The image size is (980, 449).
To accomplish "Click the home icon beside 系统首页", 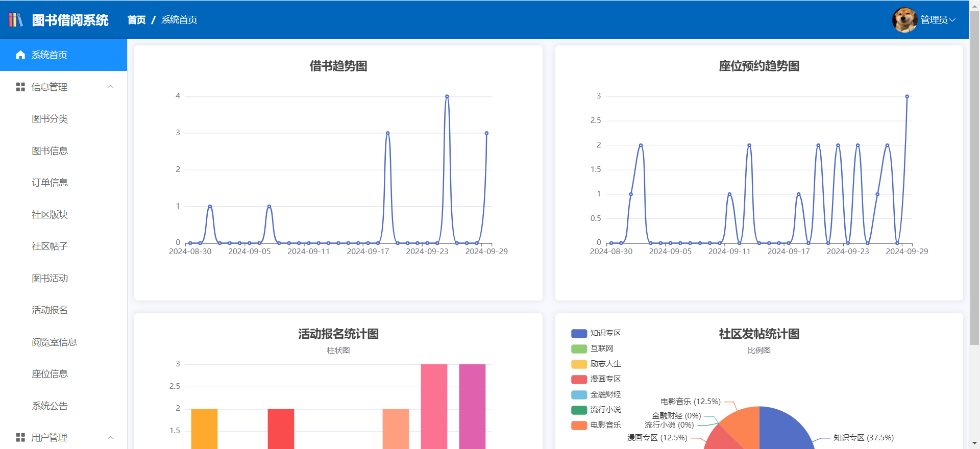I will (20, 55).
